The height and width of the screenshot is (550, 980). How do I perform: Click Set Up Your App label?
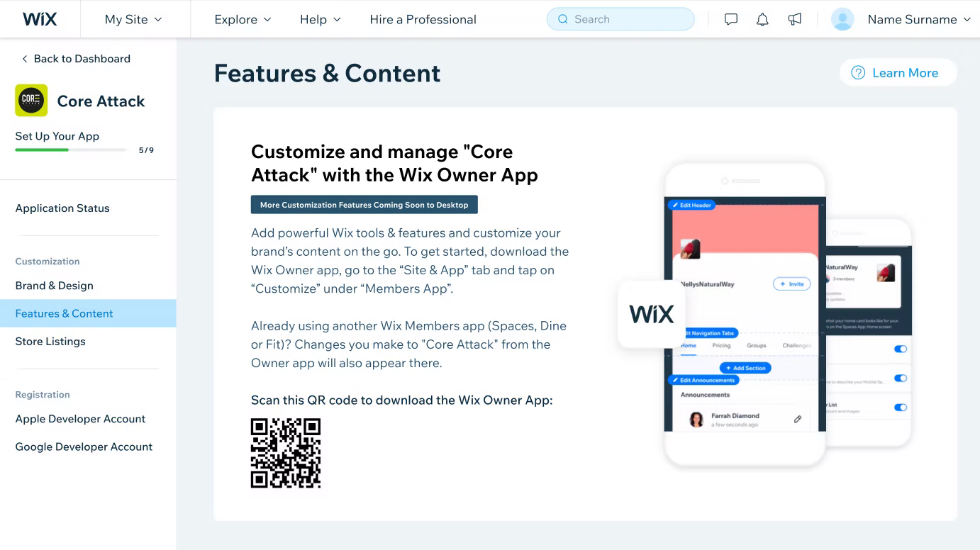click(57, 136)
